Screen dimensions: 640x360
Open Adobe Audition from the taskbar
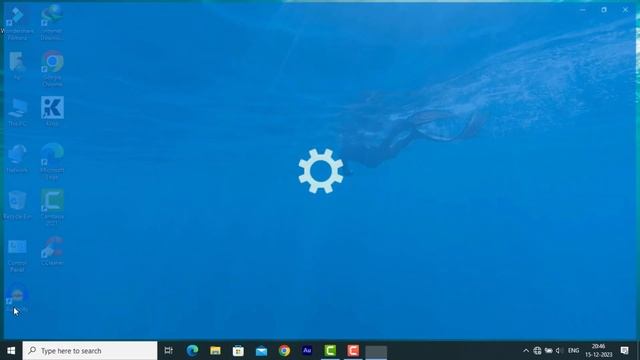[307, 351]
